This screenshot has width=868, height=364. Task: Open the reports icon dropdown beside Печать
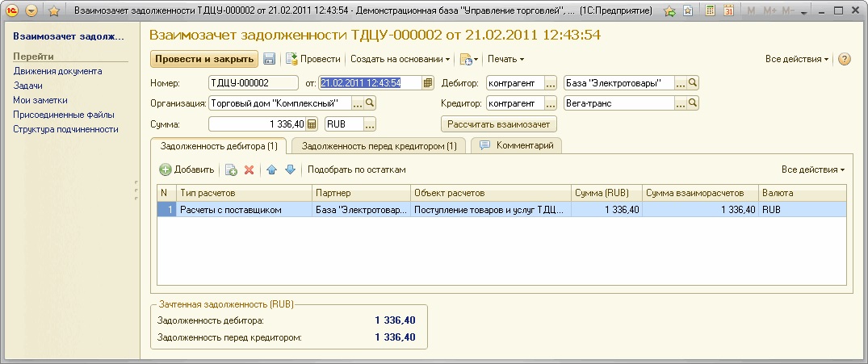point(469,59)
